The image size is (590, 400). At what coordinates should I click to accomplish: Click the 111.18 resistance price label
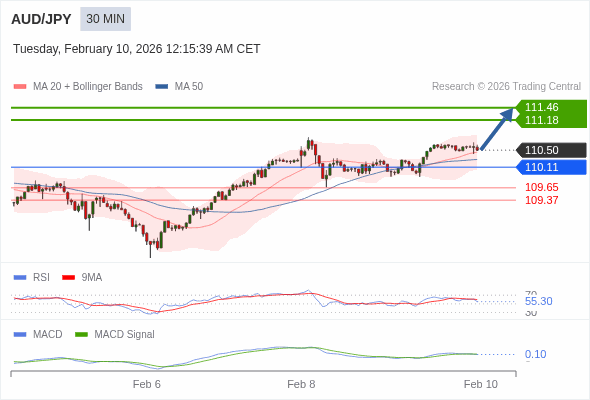541,120
